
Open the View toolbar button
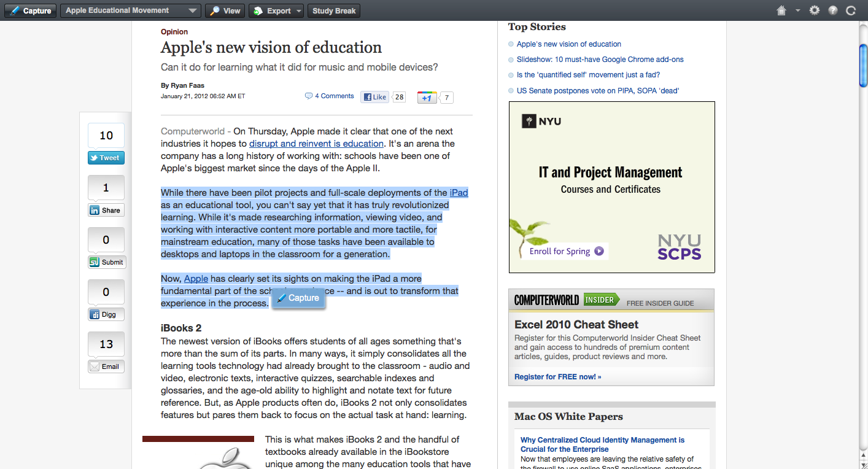pyautogui.click(x=225, y=11)
